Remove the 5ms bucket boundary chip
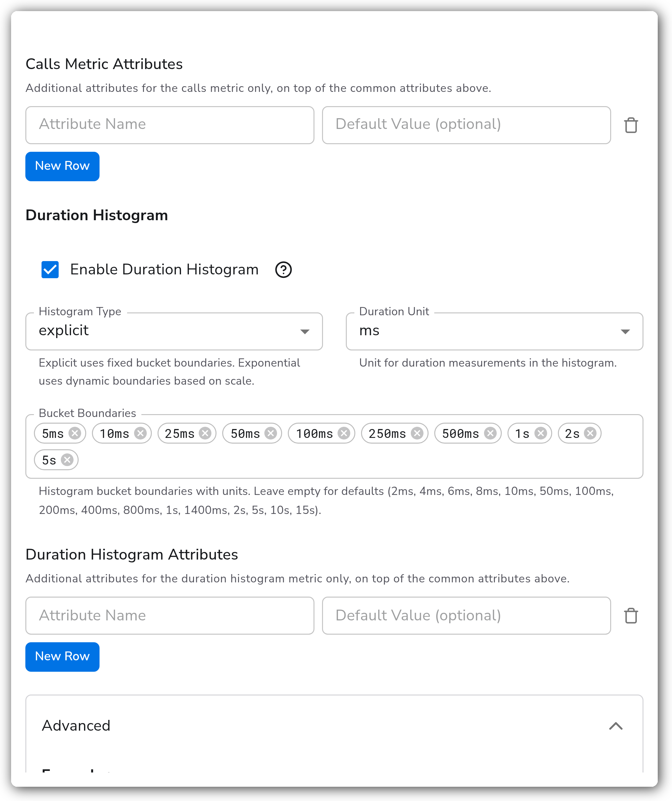This screenshot has width=672, height=801. click(75, 433)
